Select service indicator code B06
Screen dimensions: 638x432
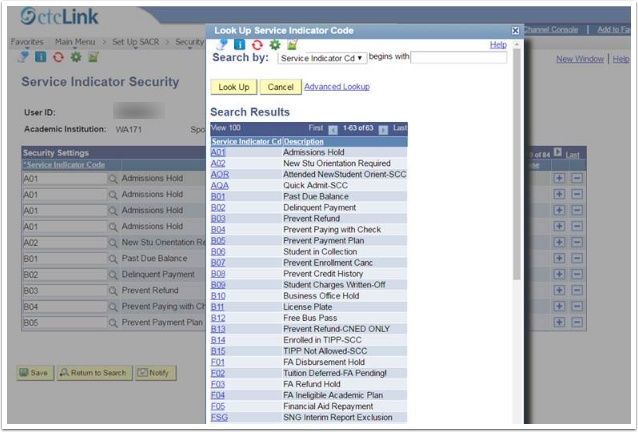click(218, 252)
